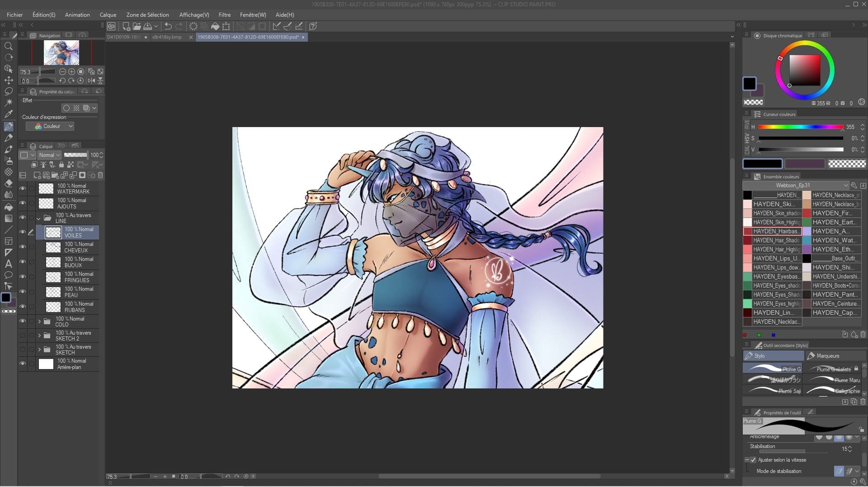Create a new canvas file
The image size is (868, 487).
coord(126,26)
